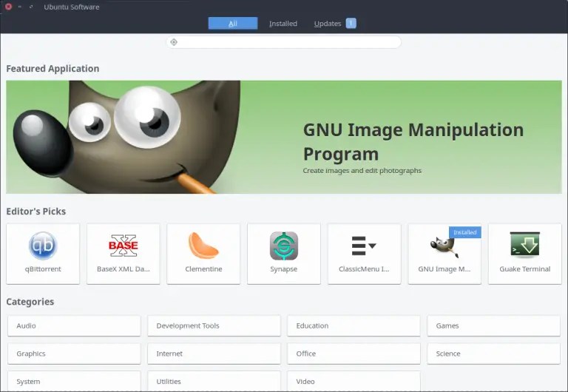568x392 pixels.
Task: Open the Video category
Action: coord(354,381)
